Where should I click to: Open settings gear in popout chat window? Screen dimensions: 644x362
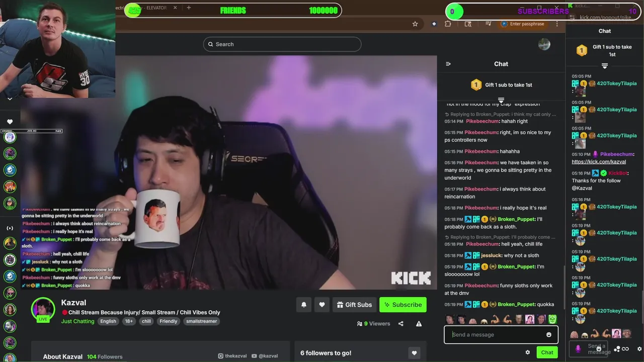pyautogui.click(x=639, y=348)
